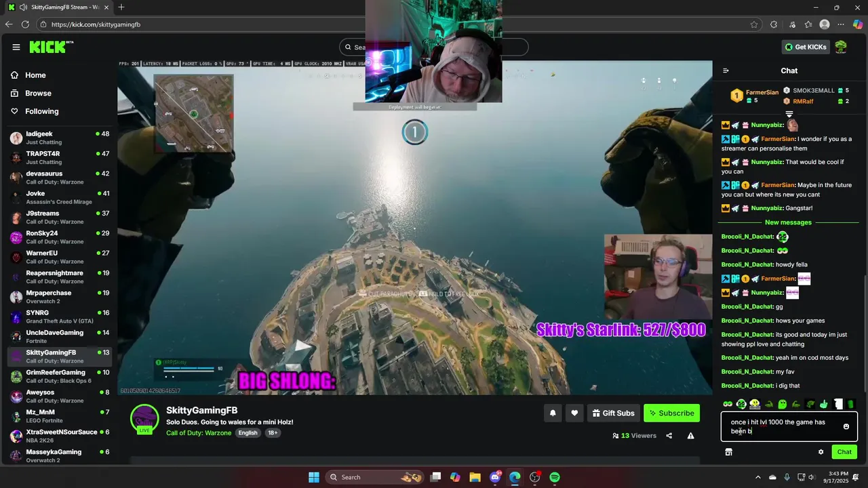Image resolution: width=868 pixels, height=488 pixels.
Task: Report stream via warning triangle icon
Action: (690, 436)
